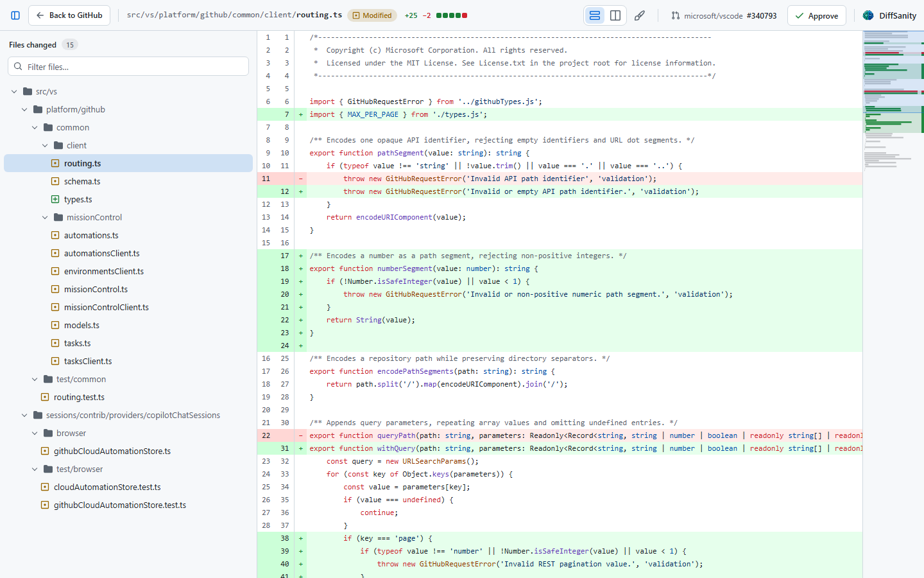Focus the Filter files input
The height and width of the screenshot is (578, 924).
pyautogui.click(x=128, y=66)
